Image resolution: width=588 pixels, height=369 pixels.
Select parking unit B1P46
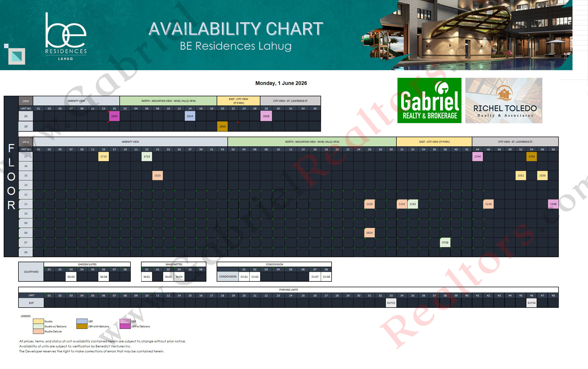coord(532,303)
